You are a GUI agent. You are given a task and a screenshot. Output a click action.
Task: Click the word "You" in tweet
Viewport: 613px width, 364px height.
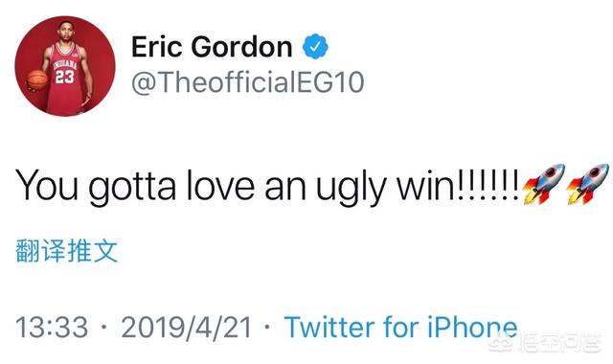tap(47, 184)
